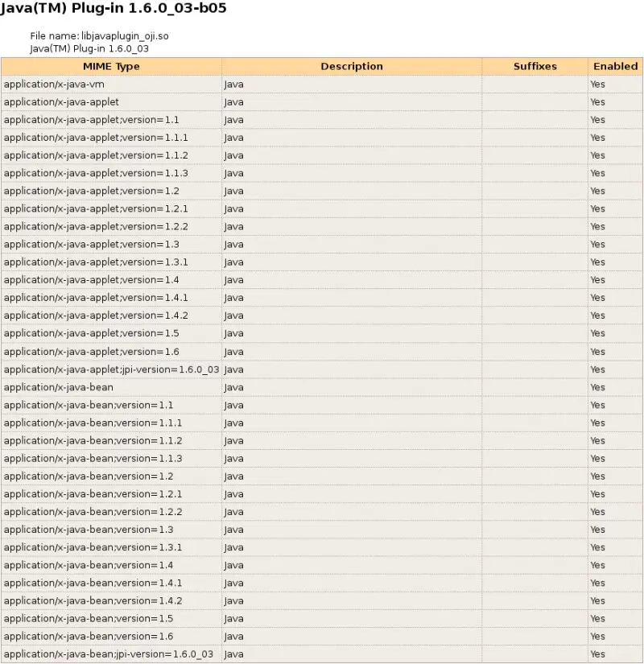Viewport: 644px width, 664px height.
Task: Select application/x-java-applet;version=1.4.2 cell
Action: click(111, 316)
